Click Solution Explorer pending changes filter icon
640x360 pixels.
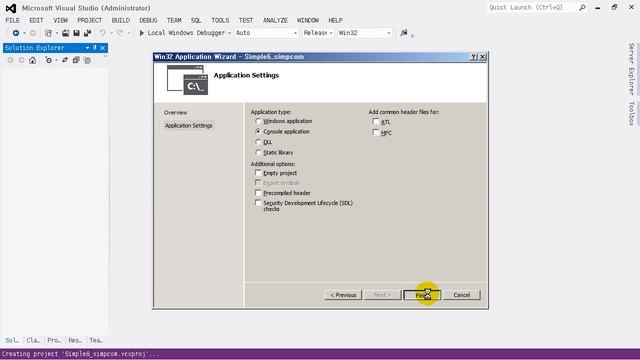tap(48, 60)
